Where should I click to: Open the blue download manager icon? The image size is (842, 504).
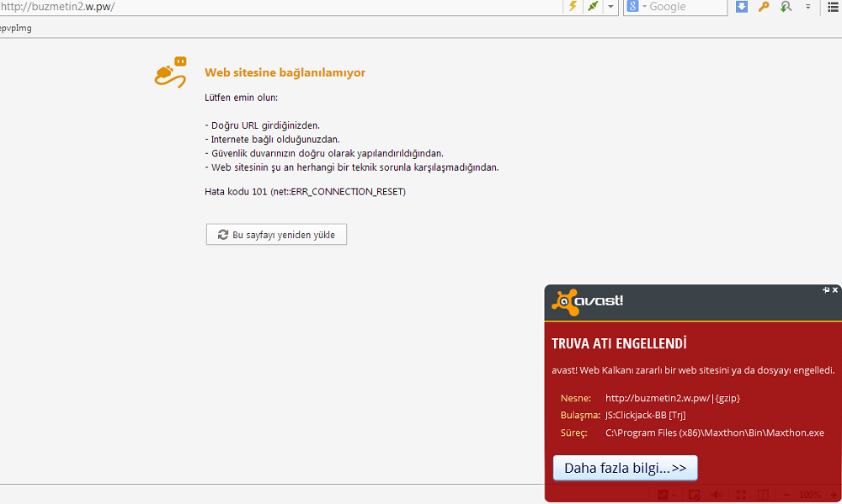point(742,7)
